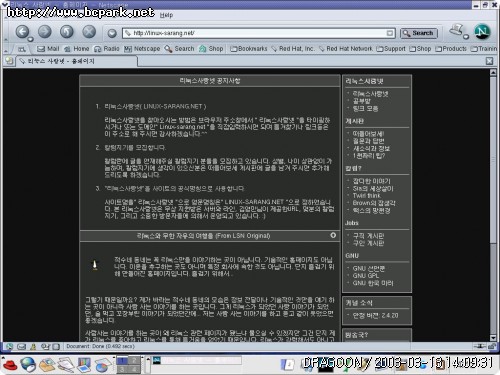
Task: Click the new tab button
Action: pos(9,61)
